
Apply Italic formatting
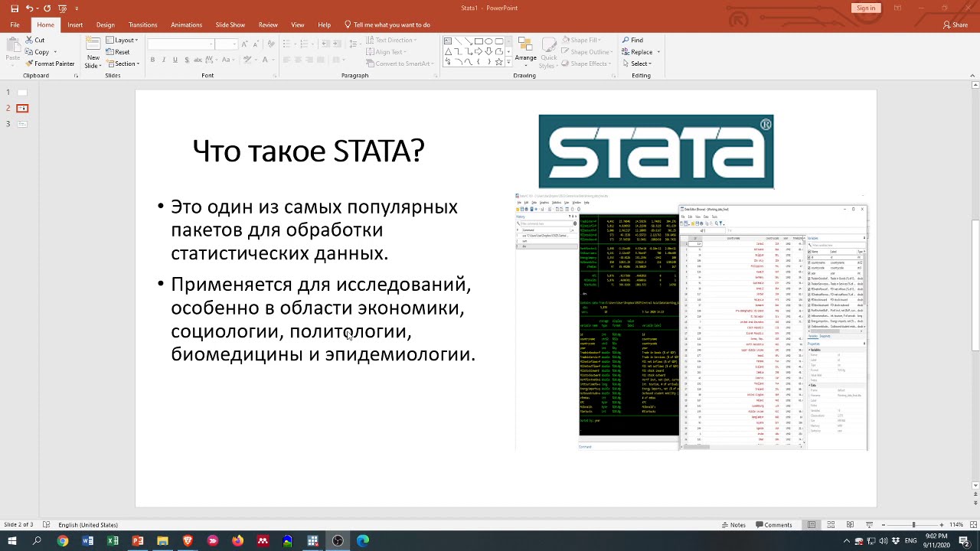coord(164,60)
